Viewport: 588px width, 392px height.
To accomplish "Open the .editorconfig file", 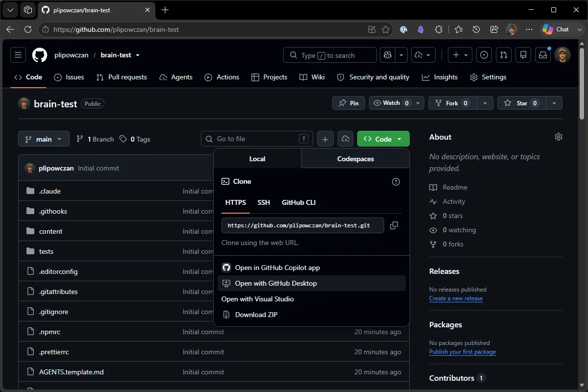I will [x=58, y=271].
